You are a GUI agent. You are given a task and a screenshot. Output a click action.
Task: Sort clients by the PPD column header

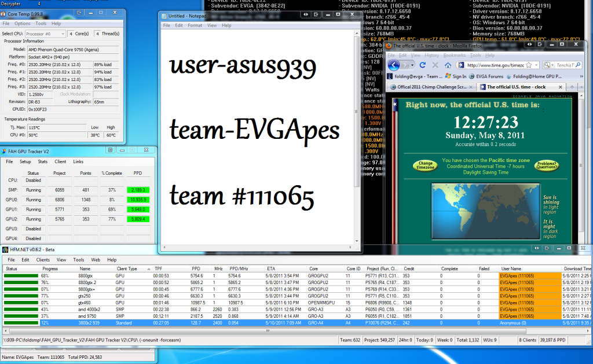pyautogui.click(x=195, y=269)
